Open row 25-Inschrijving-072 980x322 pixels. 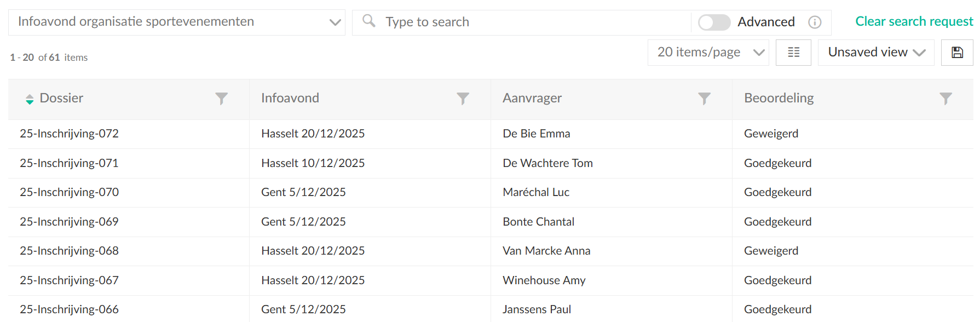point(69,134)
